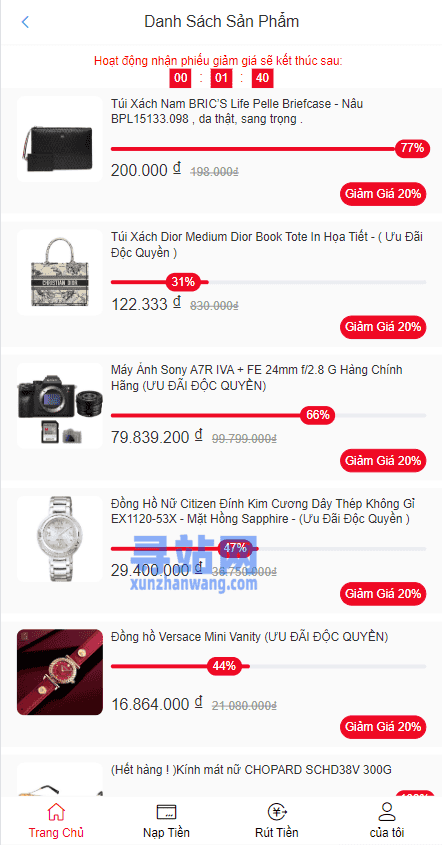Screen dimensions: 442x845
Task: Open the của tôi profile icon
Action: pyautogui.click(x=387, y=812)
